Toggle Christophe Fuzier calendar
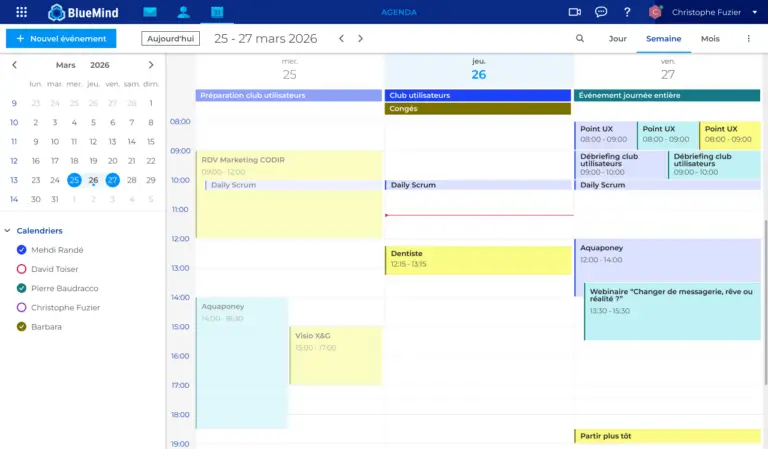The image size is (768, 449). pos(22,307)
